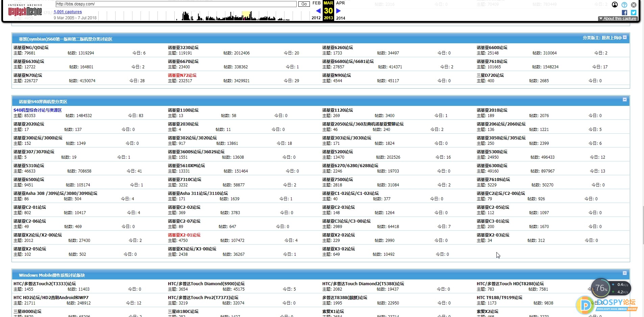Select APR month in calendar

[341, 3]
